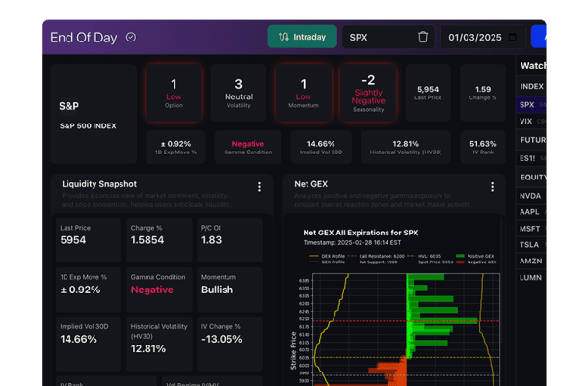
Task: Expand the EQUITY watchlist group
Action: (x=533, y=178)
